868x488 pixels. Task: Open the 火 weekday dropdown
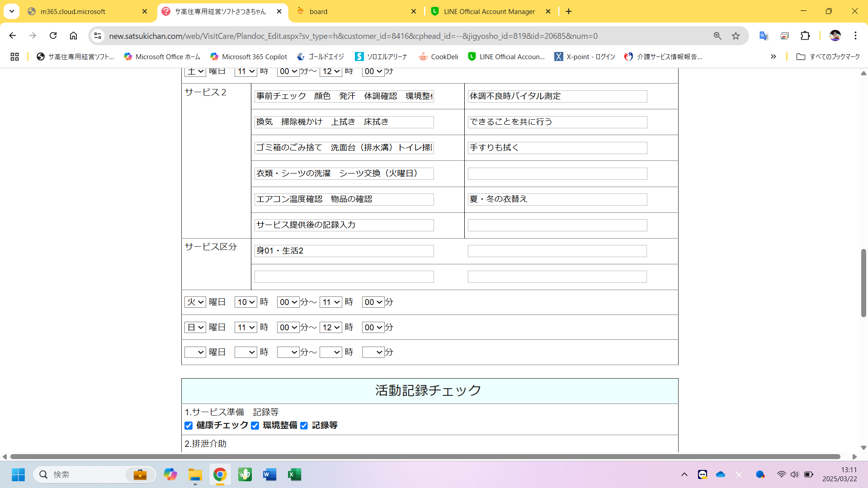tap(195, 302)
